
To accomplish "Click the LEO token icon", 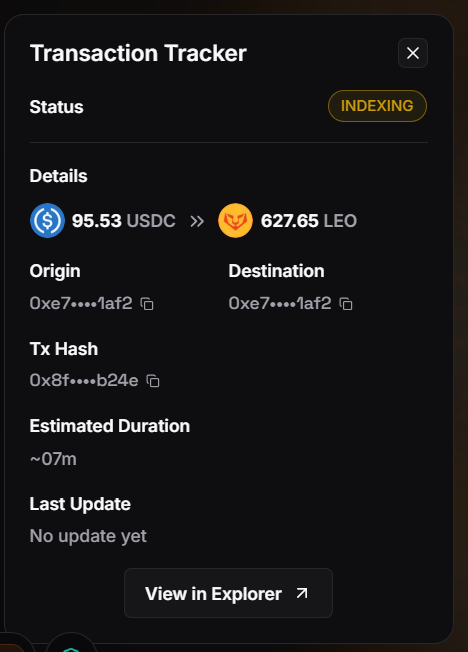I will tap(235, 220).
